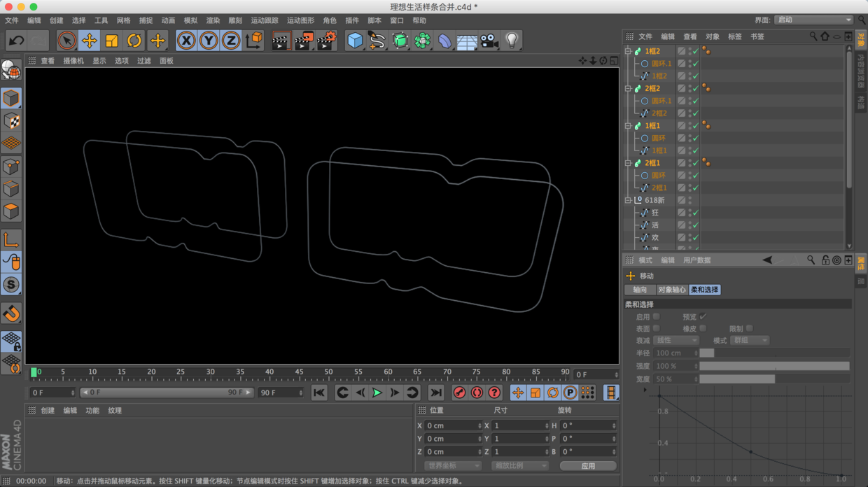Enable the magnet snap tool
This screenshot has height=487, width=868.
tap(10, 313)
